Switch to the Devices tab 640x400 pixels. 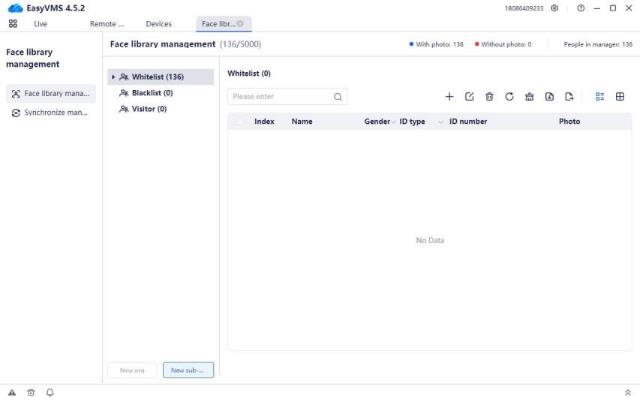pyautogui.click(x=158, y=23)
